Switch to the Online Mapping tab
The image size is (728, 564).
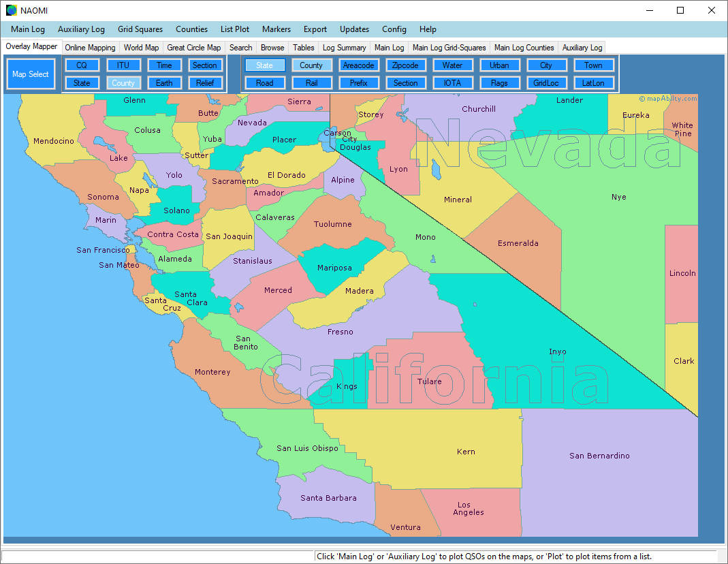(90, 48)
